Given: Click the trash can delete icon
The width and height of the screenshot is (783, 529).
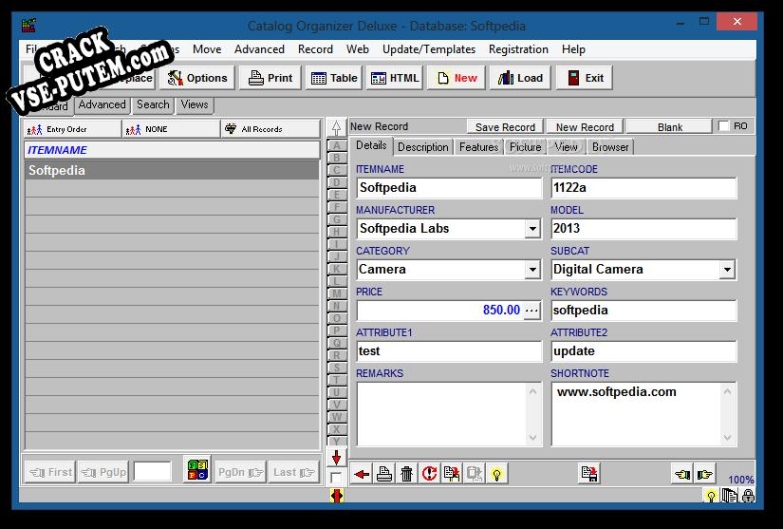Looking at the screenshot, I should click(406, 474).
